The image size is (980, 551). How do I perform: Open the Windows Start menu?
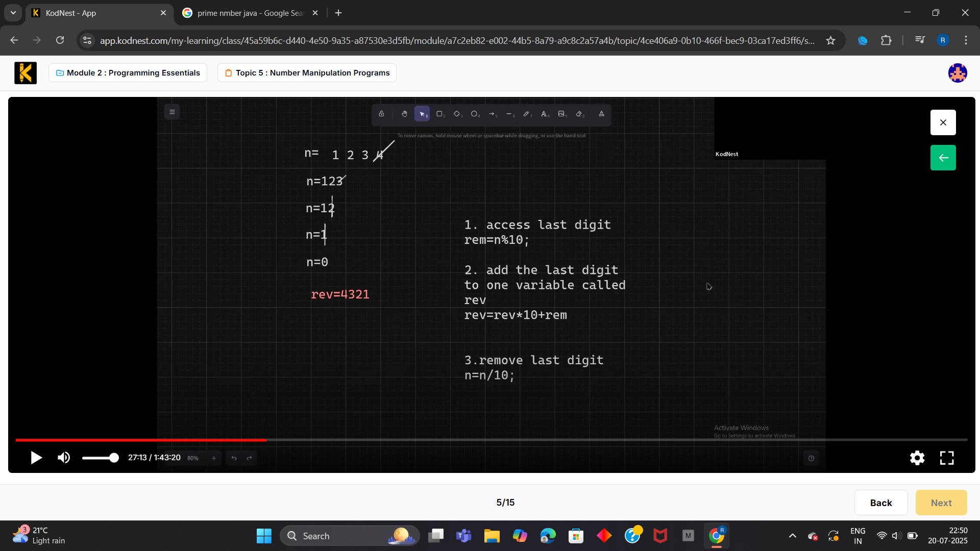click(x=264, y=536)
